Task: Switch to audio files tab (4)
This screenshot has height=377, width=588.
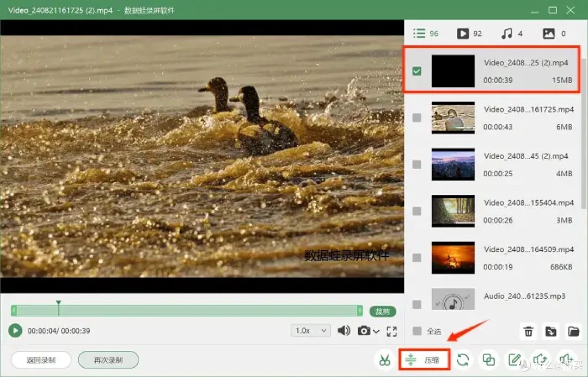Action: (512, 34)
